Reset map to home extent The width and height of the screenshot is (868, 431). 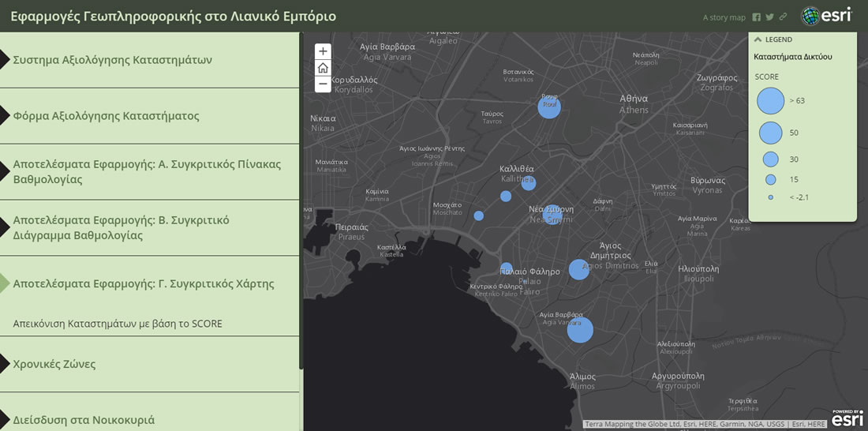click(323, 68)
